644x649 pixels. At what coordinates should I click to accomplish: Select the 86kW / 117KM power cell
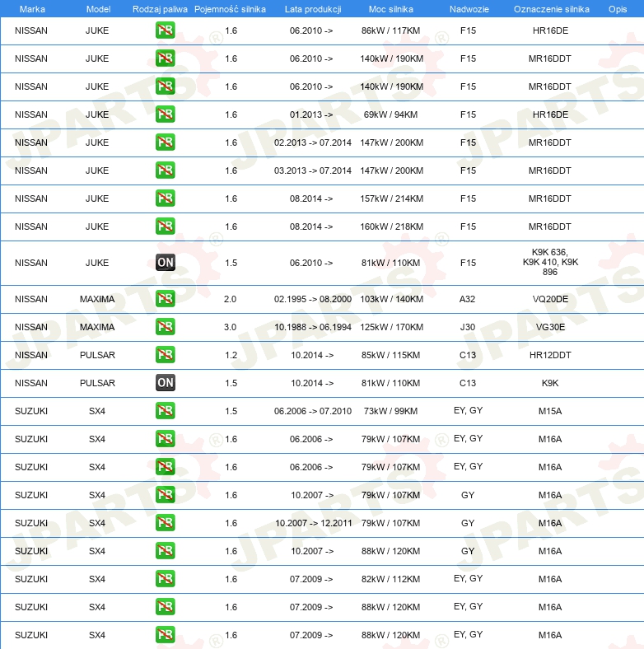point(390,30)
